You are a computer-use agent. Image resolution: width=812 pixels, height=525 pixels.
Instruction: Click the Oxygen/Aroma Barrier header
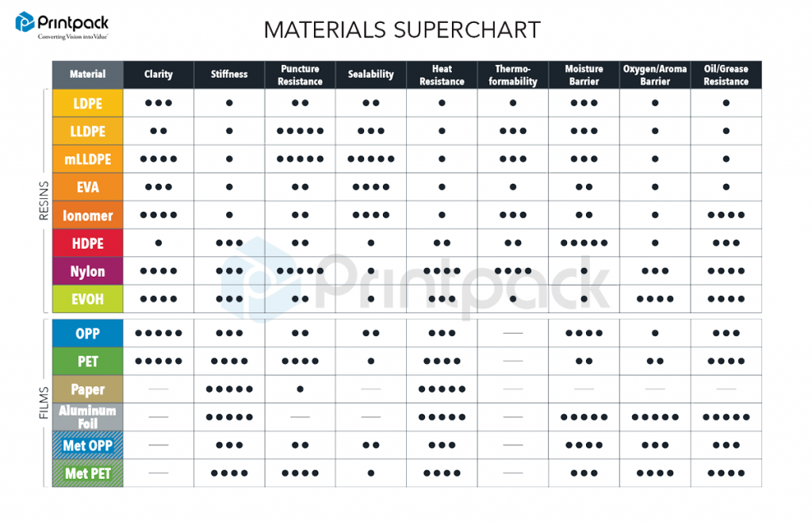click(654, 75)
